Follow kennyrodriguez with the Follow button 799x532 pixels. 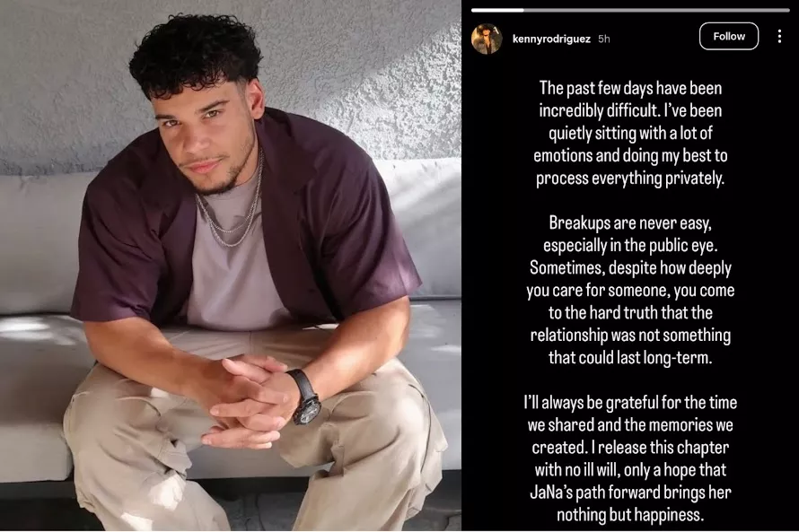tap(729, 36)
